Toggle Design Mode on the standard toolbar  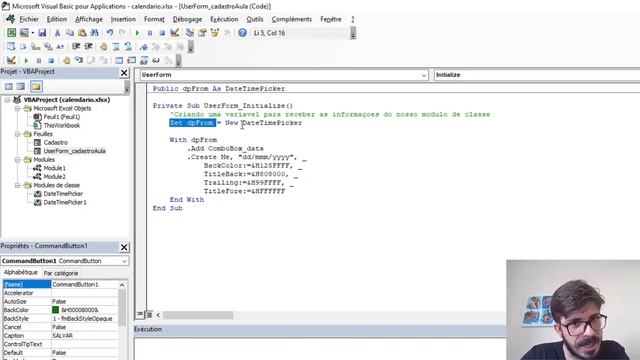click(x=175, y=33)
